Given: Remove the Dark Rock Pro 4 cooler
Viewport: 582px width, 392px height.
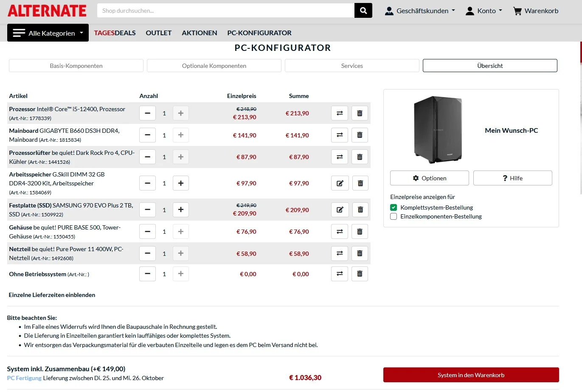Looking at the screenshot, I should [x=360, y=157].
